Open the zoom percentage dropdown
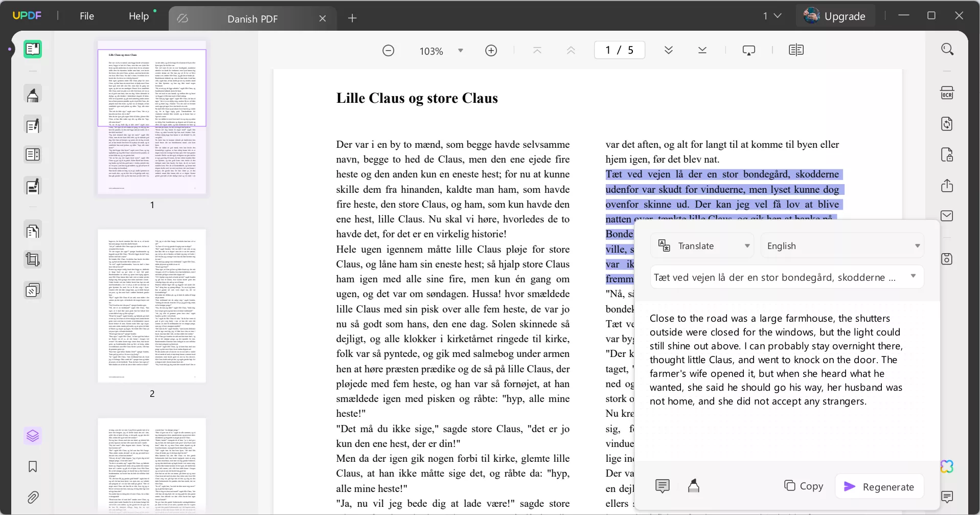This screenshot has height=515, width=980. click(x=460, y=50)
